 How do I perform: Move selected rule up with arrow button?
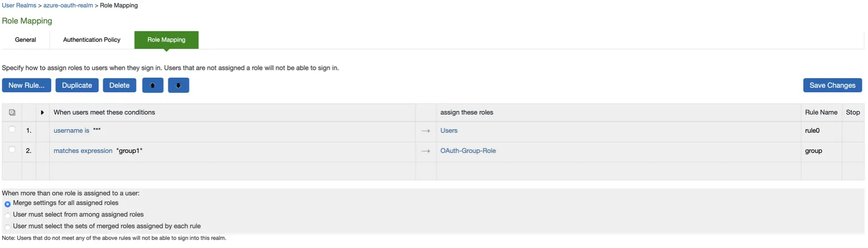[153, 85]
